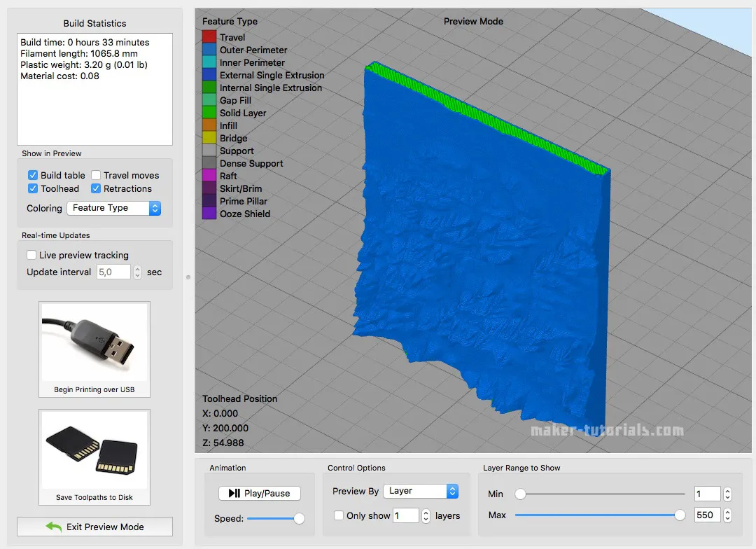Click Begin Printing over USB
The width and height of the screenshot is (756, 549).
94,389
